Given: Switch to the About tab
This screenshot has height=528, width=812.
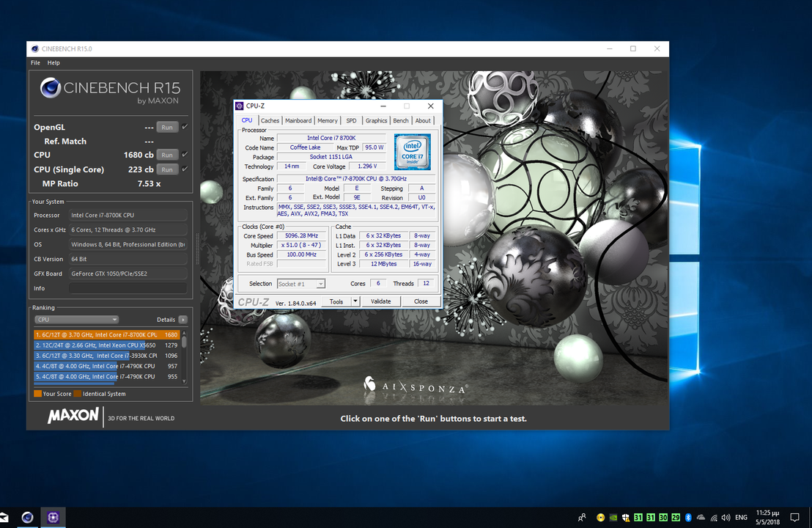Looking at the screenshot, I should pos(423,120).
